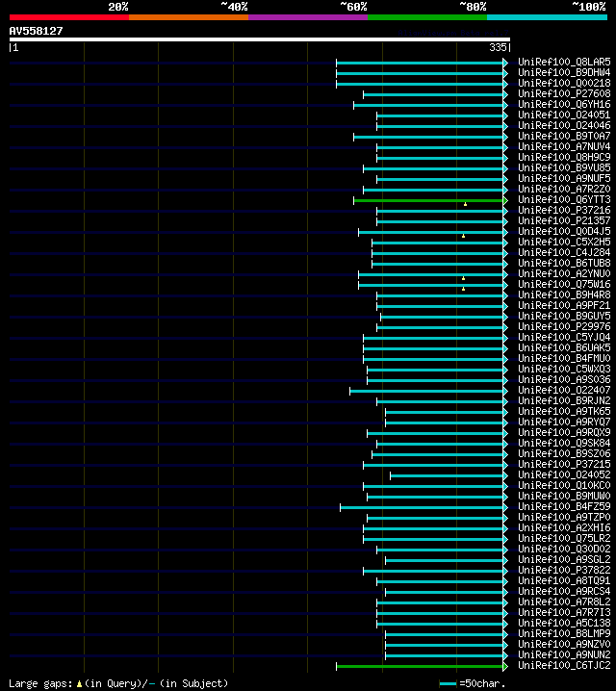
Task: Select the UniRef100_A8TQ91 label
Action: [x=564, y=580]
